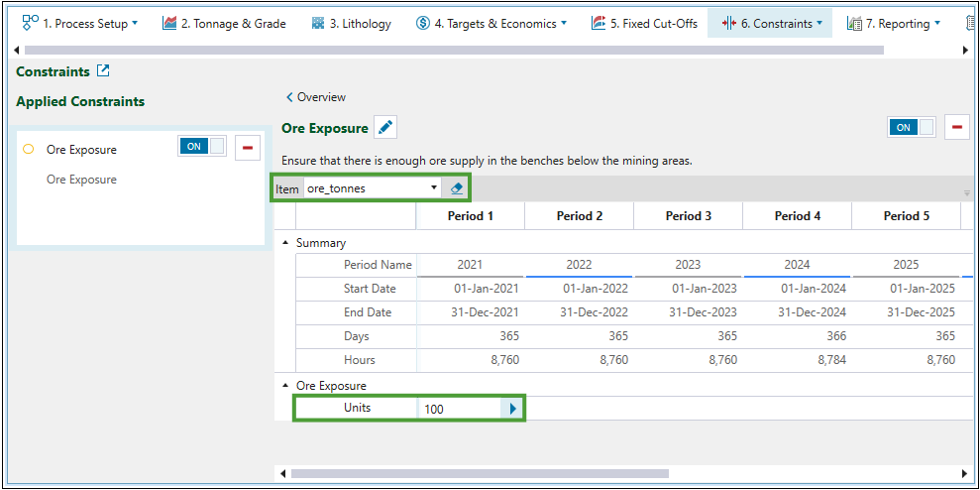
Task: Open the 1. Process Setup tab
Action: coord(79,24)
